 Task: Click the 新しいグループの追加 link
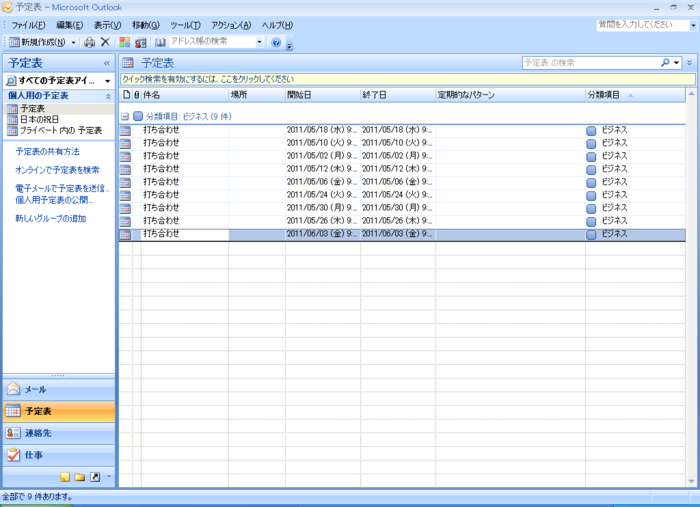[50, 218]
